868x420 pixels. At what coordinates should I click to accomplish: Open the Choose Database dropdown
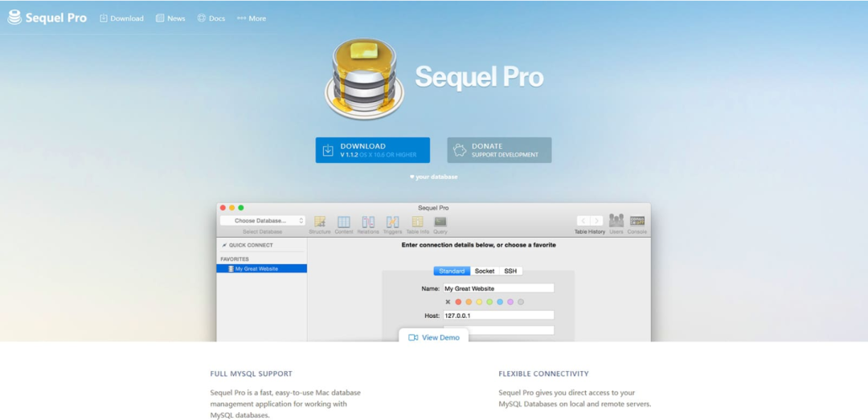262,220
